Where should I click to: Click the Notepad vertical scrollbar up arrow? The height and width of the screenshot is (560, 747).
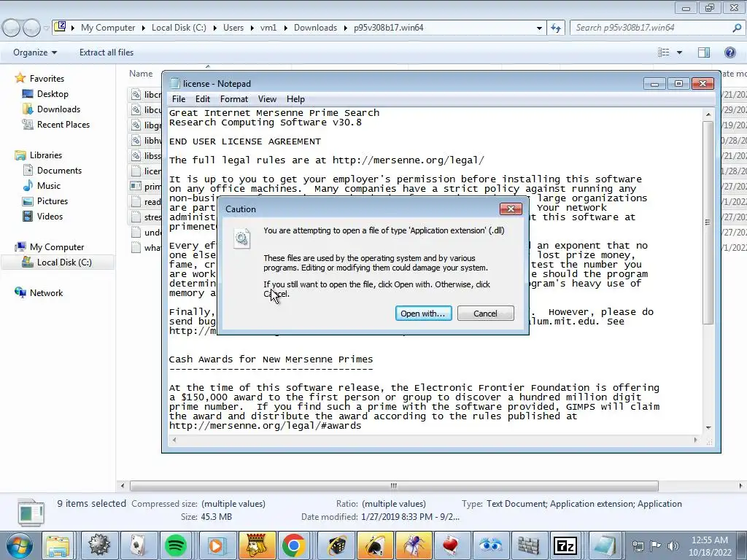pos(708,114)
